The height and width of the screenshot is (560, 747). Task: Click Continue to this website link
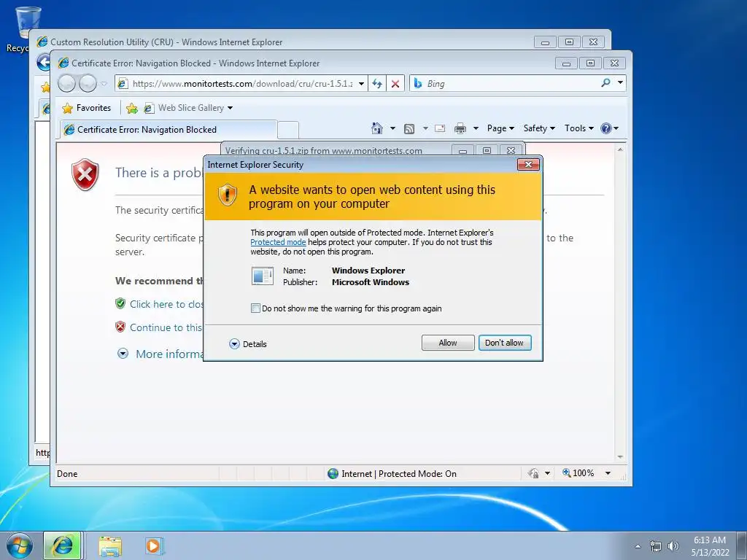tap(166, 327)
